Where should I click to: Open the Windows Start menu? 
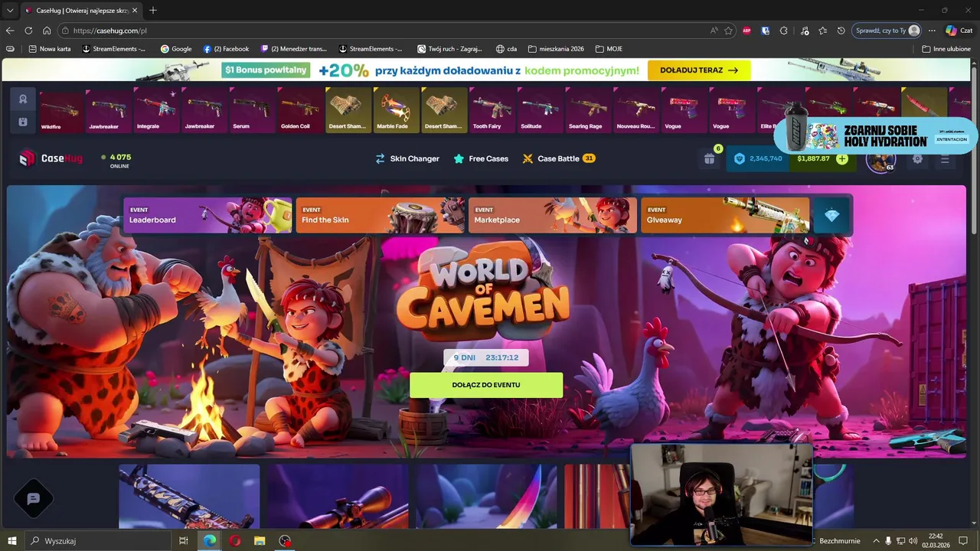pyautogui.click(x=12, y=540)
